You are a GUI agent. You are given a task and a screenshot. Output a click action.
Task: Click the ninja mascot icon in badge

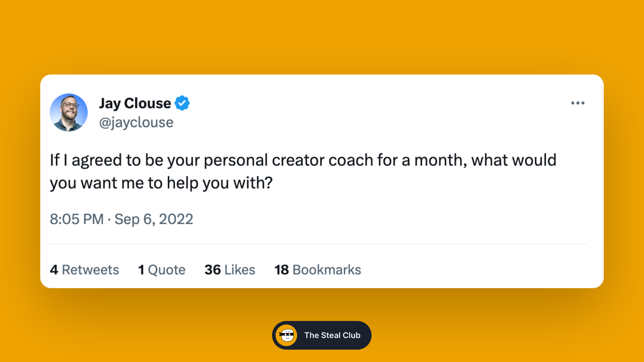[287, 335]
